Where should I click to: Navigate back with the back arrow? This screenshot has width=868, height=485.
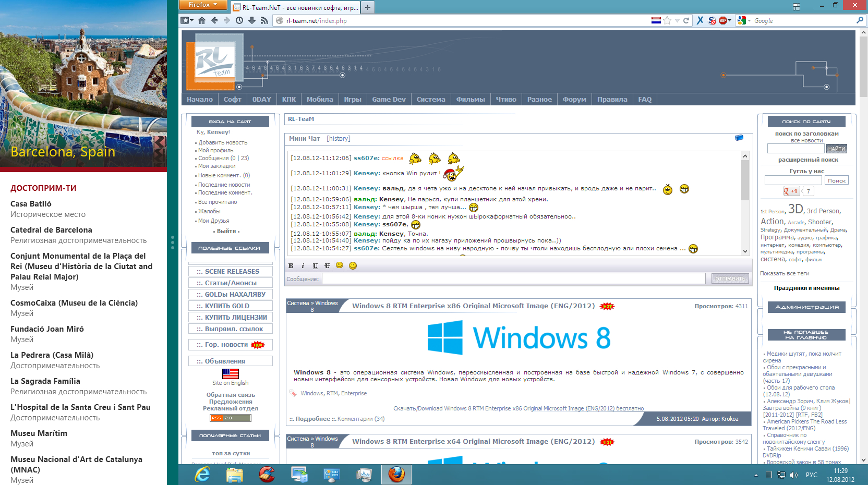(x=214, y=20)
